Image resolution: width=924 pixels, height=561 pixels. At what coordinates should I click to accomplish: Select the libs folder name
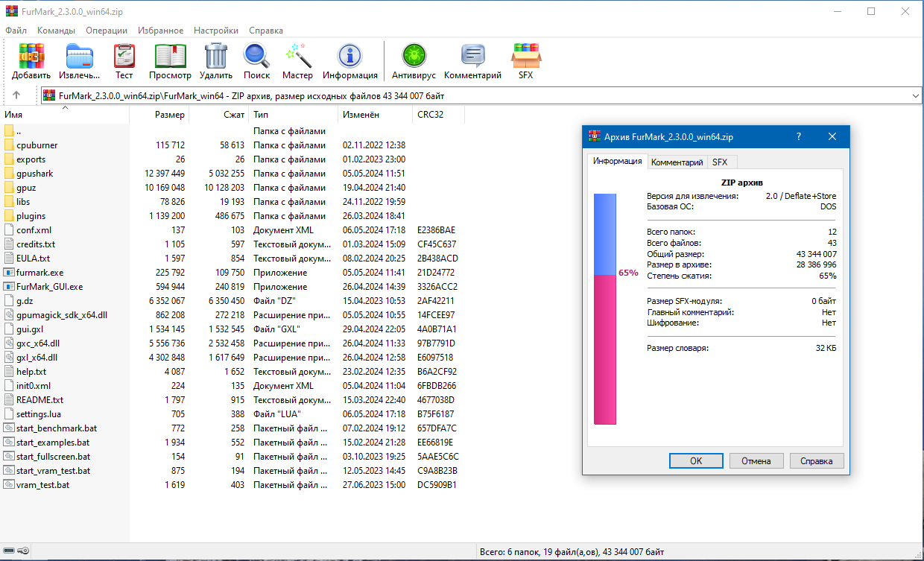23,202
